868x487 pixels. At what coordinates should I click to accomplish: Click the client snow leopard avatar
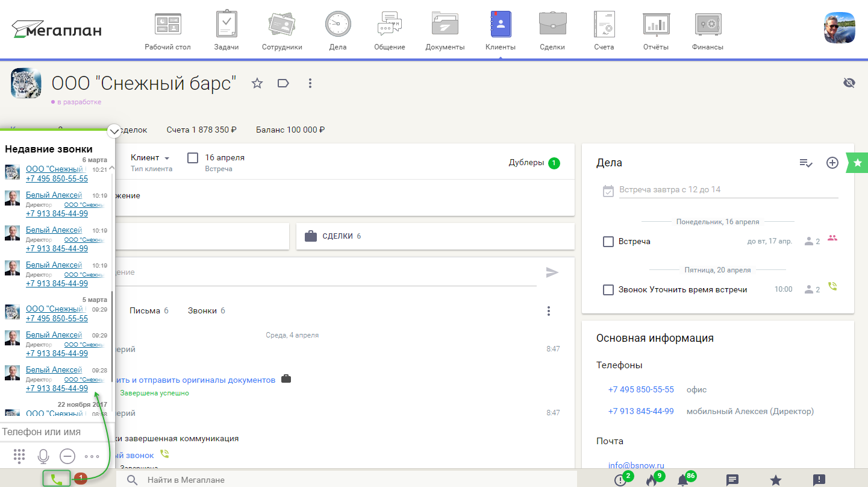pos(26,83)
